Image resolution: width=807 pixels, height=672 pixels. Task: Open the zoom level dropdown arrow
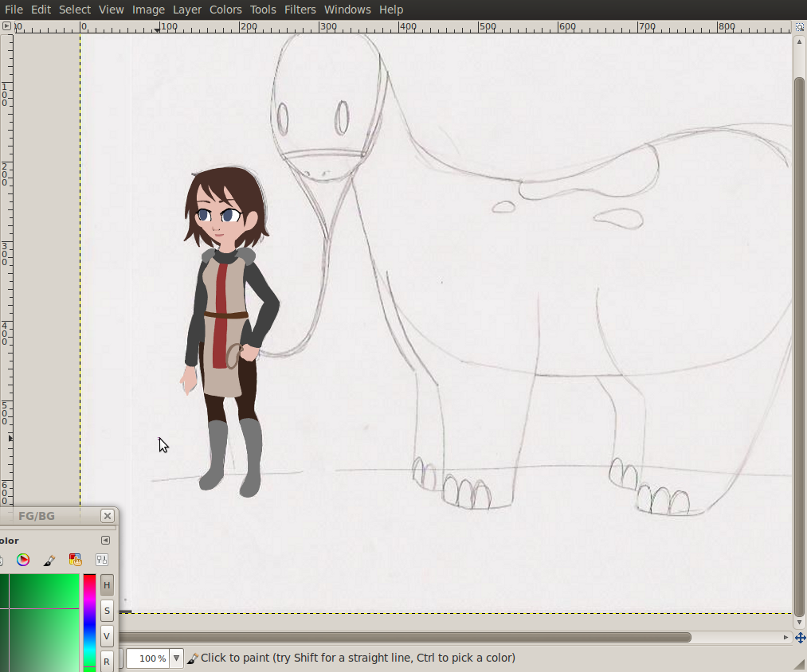(x=176, y=658)
